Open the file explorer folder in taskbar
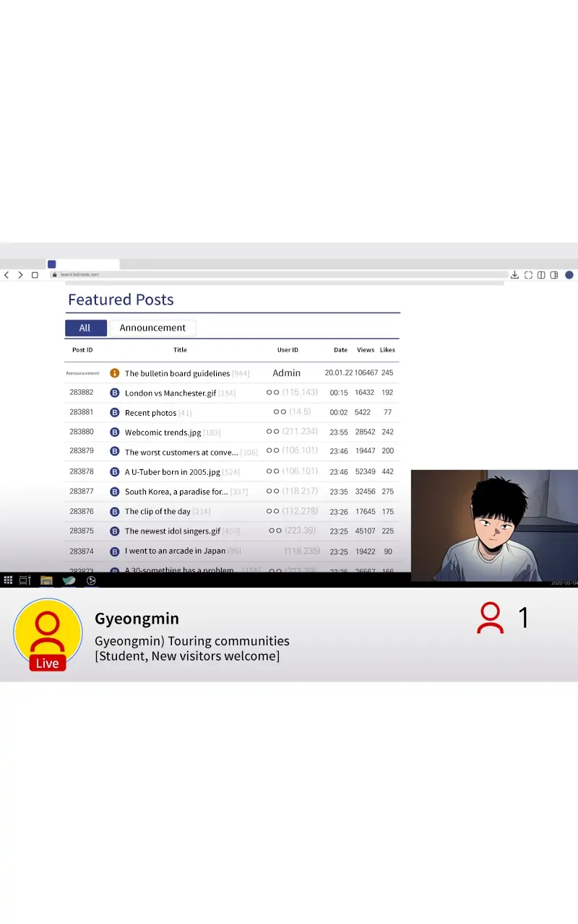This screenshot has width=578, height=924. coord(46,580)
